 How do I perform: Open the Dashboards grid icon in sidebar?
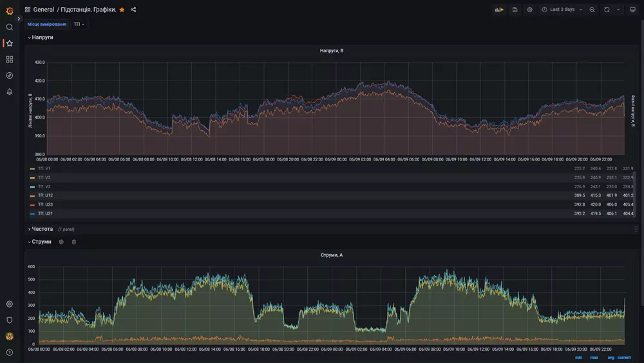point(10,59)
